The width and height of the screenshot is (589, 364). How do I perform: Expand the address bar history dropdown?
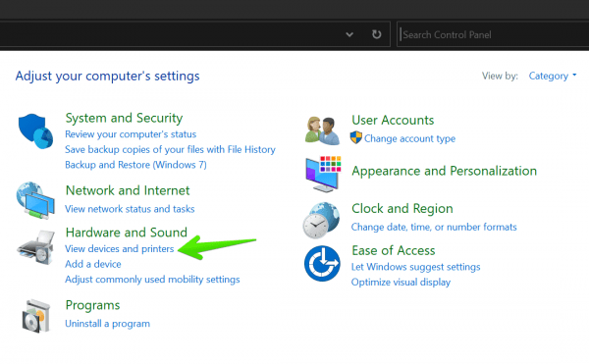[x=349, y=34]
